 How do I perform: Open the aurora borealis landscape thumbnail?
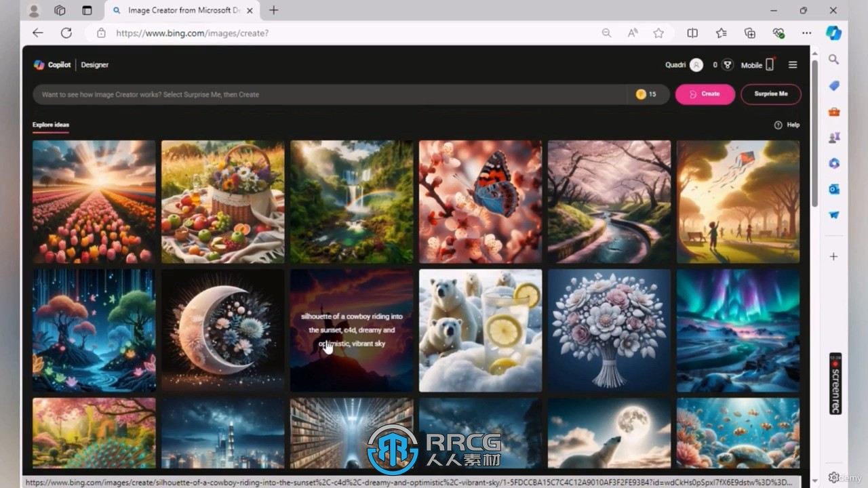click(738, 331)
